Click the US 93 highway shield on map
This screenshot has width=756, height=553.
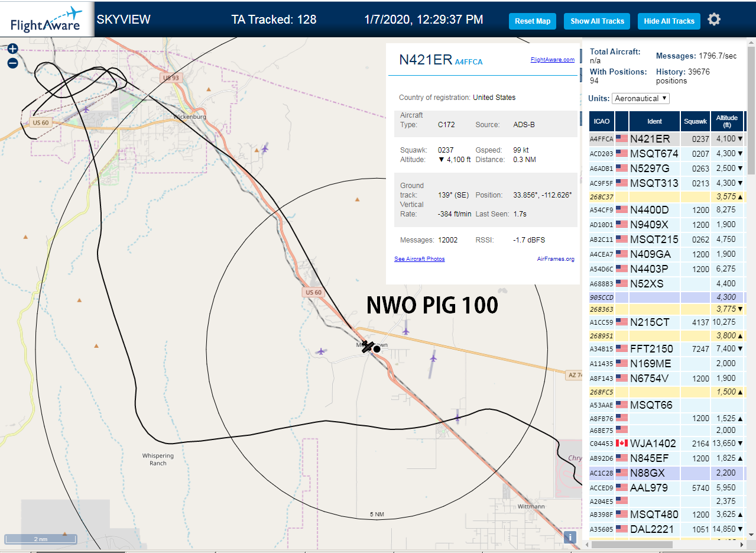click(170, 77)
